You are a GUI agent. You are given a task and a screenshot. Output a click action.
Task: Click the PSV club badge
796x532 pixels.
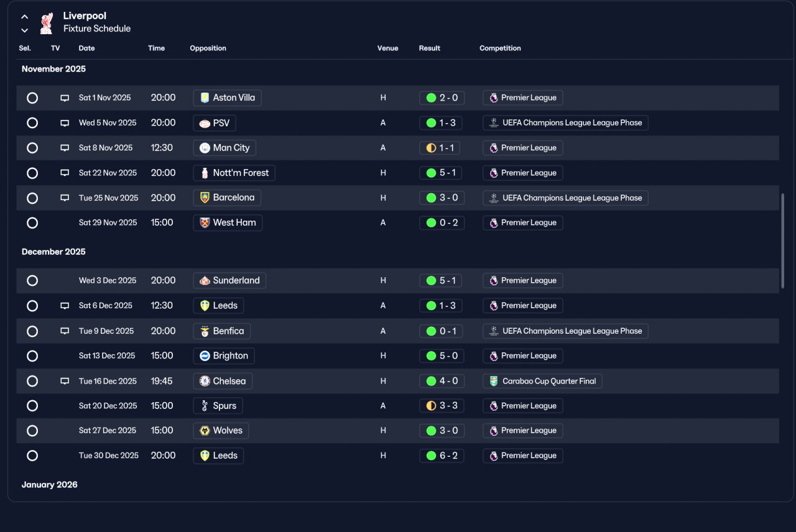click(x=205, y=123)
